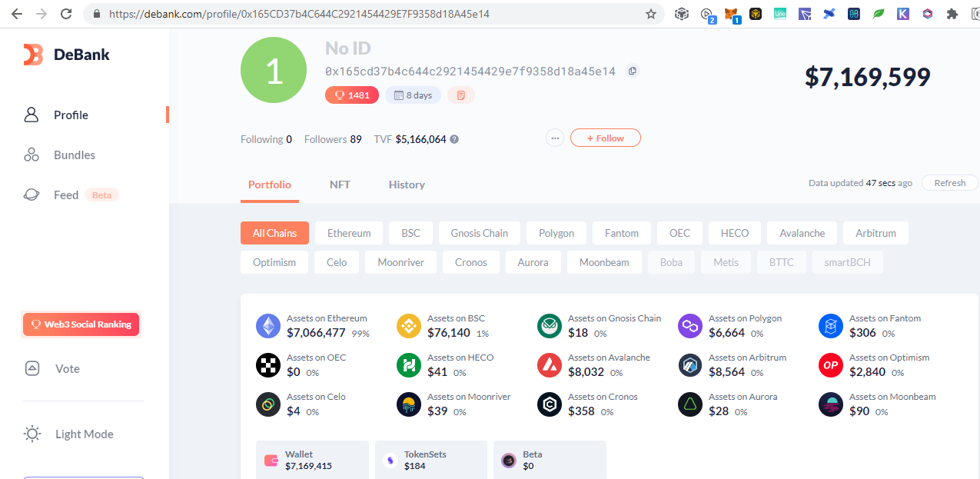The image size is (980, 479).
Task: Click the Ethereum assets icon
Action: click(x=268, y=326)
